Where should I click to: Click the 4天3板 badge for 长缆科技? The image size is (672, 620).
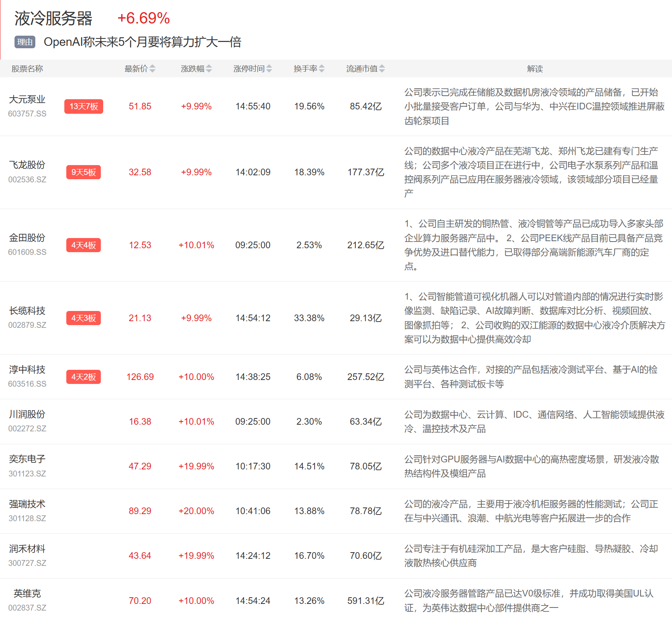click(84, 318)
